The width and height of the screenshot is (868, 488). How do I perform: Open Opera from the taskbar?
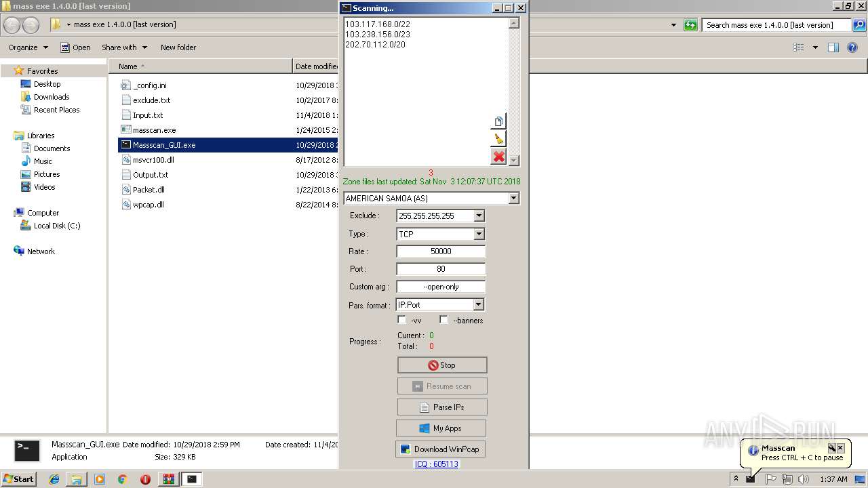(145, 479)
